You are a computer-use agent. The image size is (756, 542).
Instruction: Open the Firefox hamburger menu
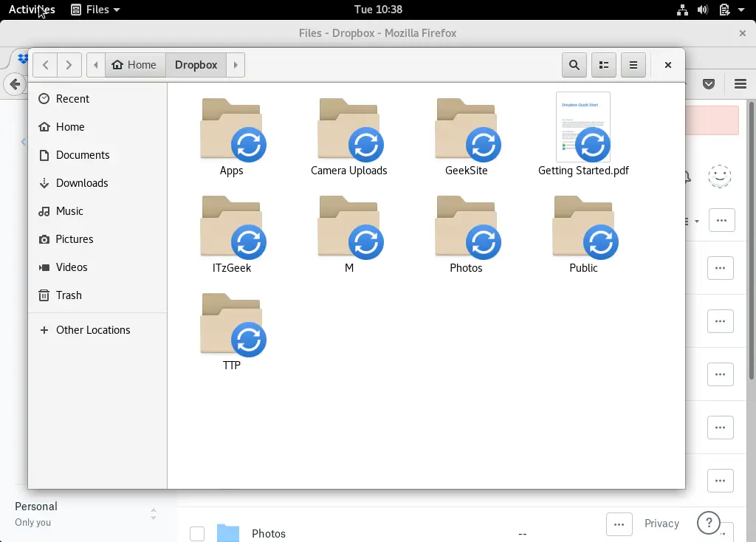[x=740, y=84]
